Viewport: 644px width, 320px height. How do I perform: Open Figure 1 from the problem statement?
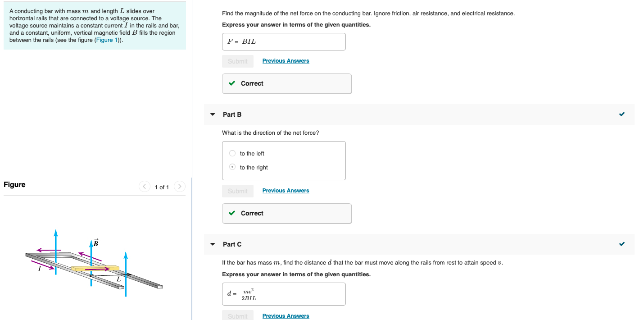pos(106,40)
